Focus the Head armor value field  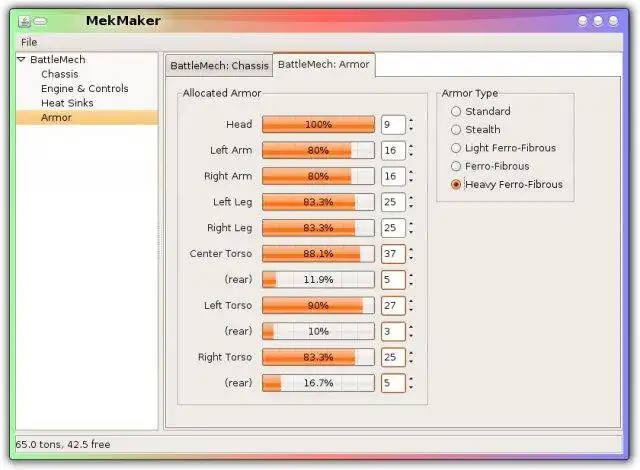[x=393, y=124]
